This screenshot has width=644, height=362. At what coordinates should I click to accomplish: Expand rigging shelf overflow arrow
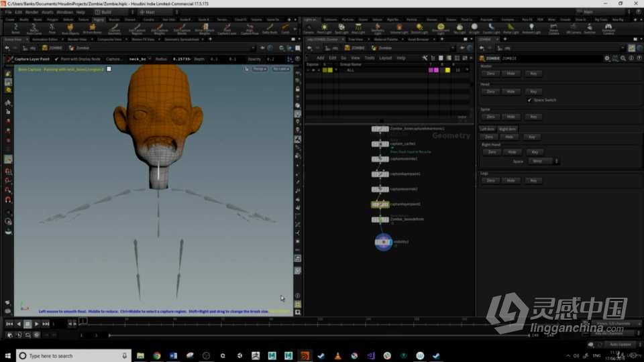pos(295,29)
